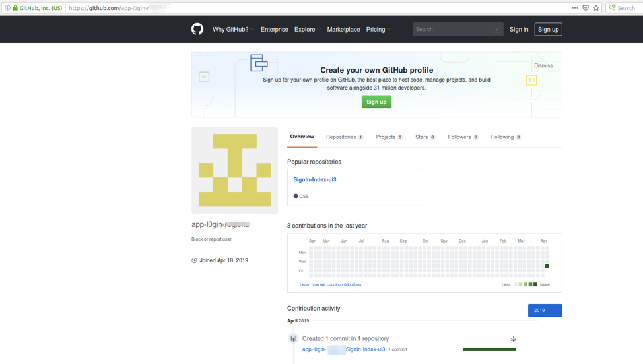The image size is (643, 364).
Task: Open Learn how we count contributions link
Action: (331, 285)
